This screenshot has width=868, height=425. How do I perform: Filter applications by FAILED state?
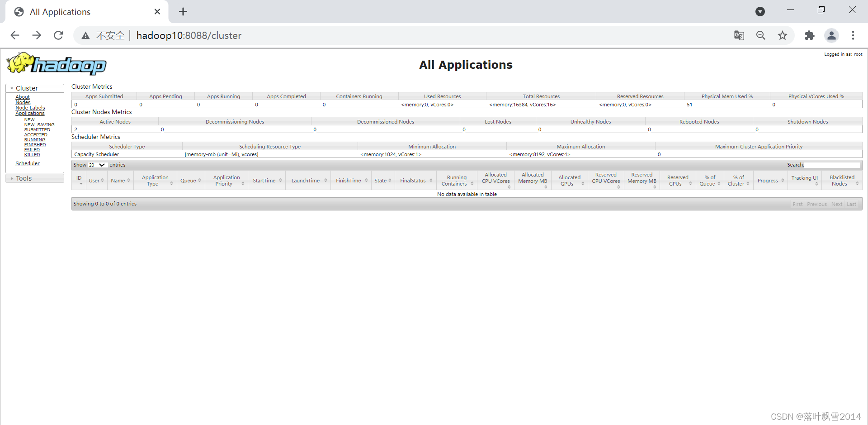click(x=32, y=150)
